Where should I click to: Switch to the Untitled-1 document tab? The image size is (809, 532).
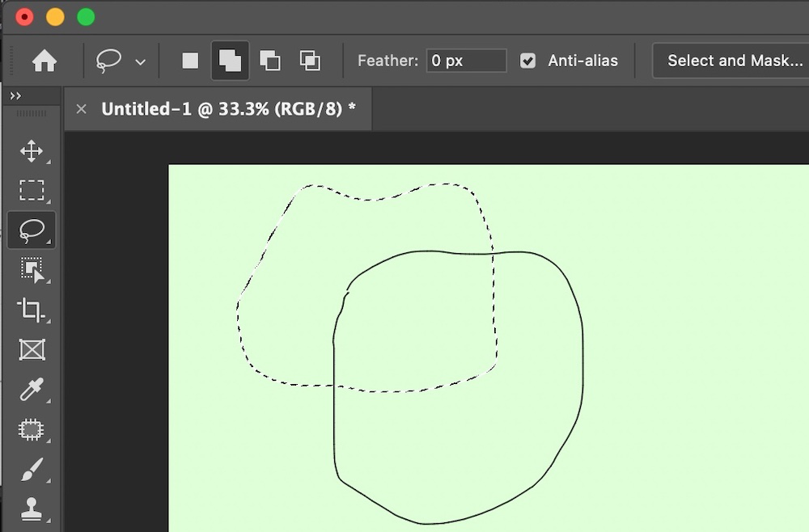(228, 109)
